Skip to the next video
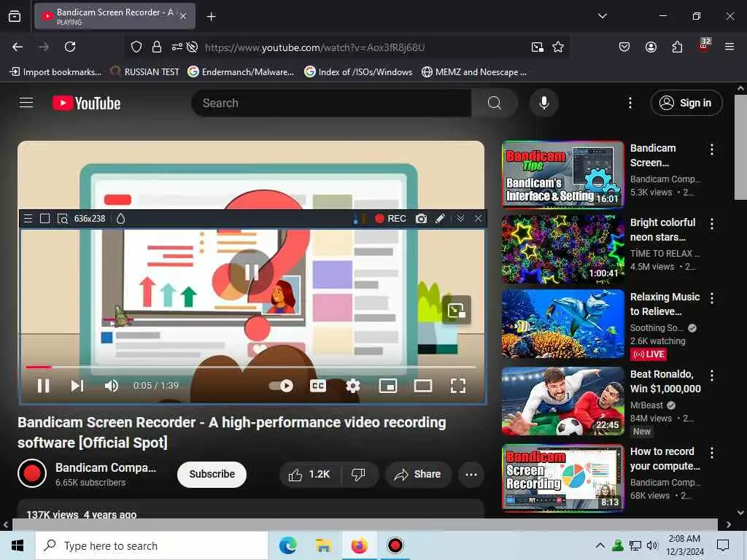This screenshot has height=560, width=747. 77,386
